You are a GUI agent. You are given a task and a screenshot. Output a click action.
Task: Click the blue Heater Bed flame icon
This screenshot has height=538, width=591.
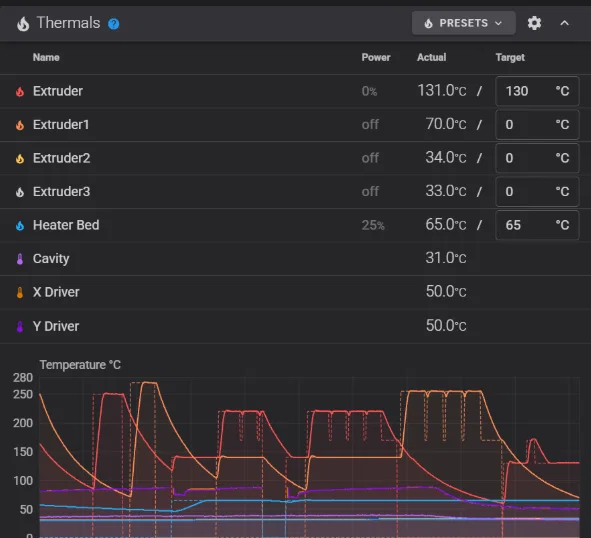point(20,225)
